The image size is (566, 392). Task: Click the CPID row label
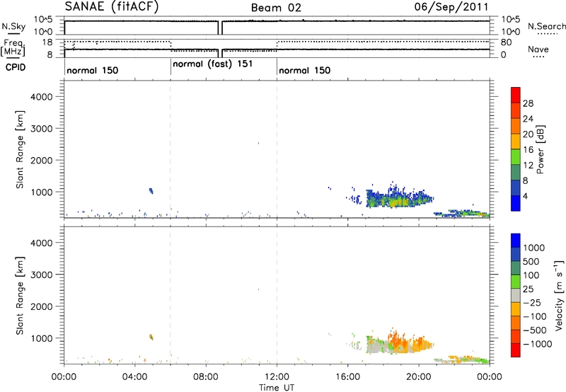click(16, 67)
